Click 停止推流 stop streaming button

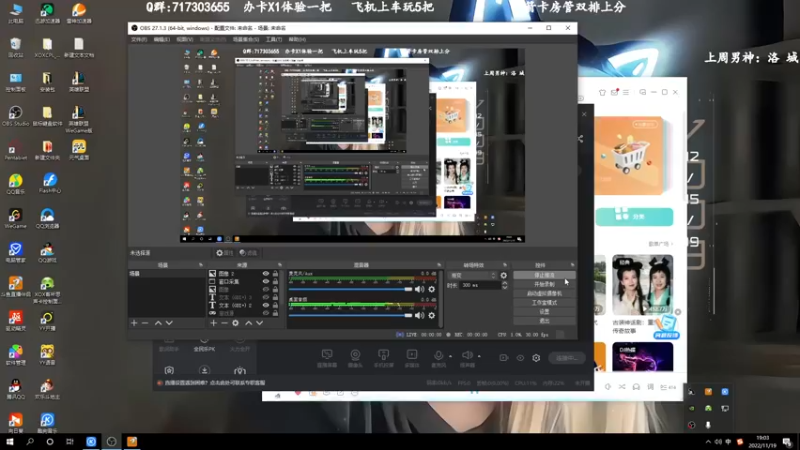pos(544,276)
